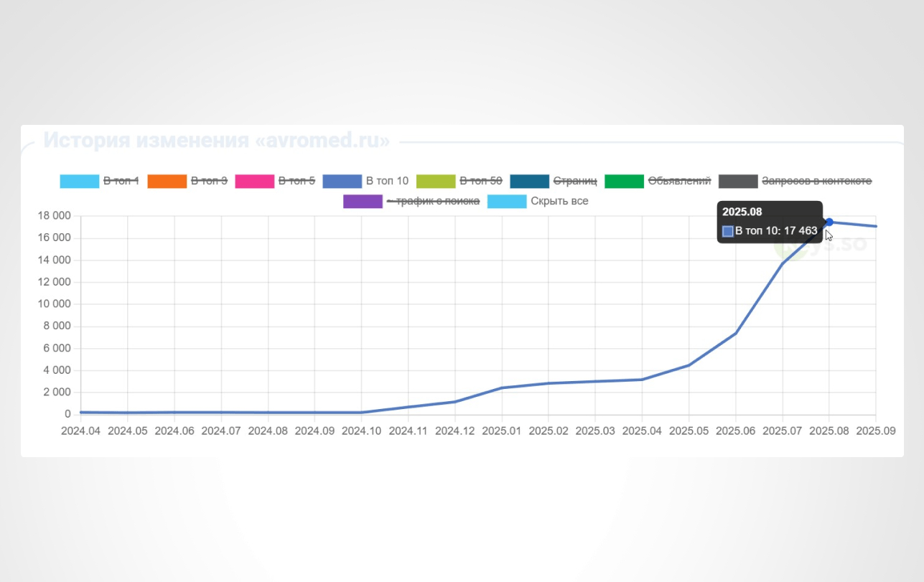The height and width of the screenshot is (582, 924).
Task: Toggle the 'В топ 3' legend series
Action: (209, 181)
